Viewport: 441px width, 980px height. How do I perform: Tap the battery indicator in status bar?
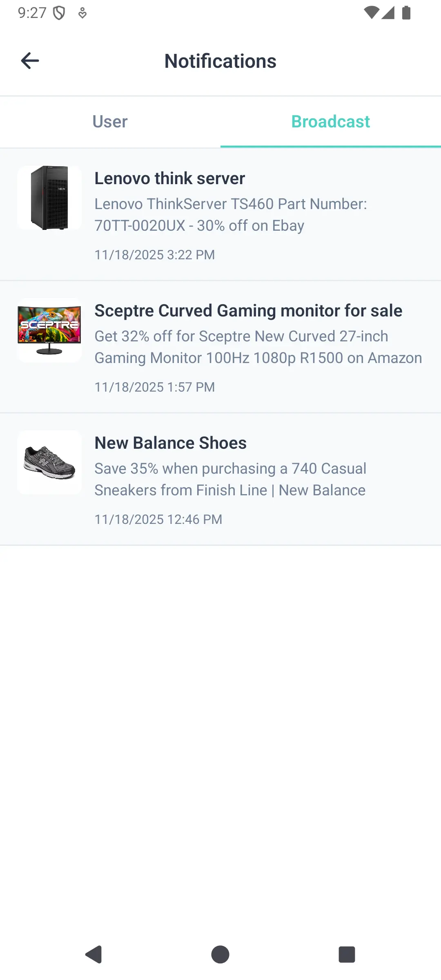click(405, 13)
